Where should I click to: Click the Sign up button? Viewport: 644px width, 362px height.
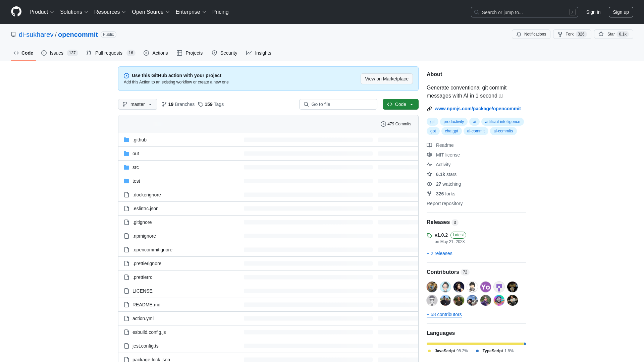pos(621,12)
